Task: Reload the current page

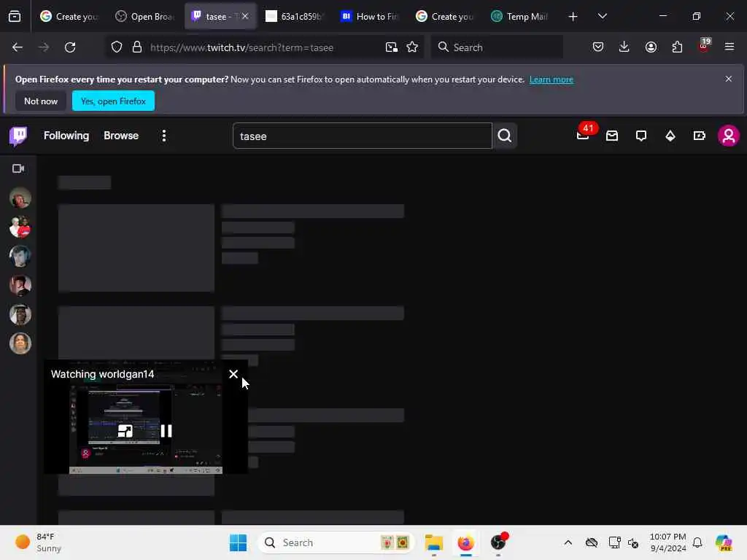Action: [70, 47]
